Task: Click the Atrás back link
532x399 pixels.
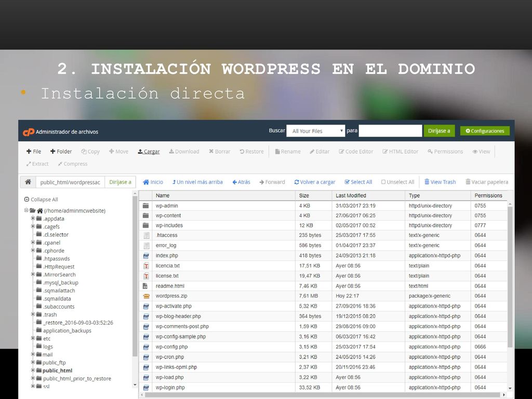Action: click(241, 182)
